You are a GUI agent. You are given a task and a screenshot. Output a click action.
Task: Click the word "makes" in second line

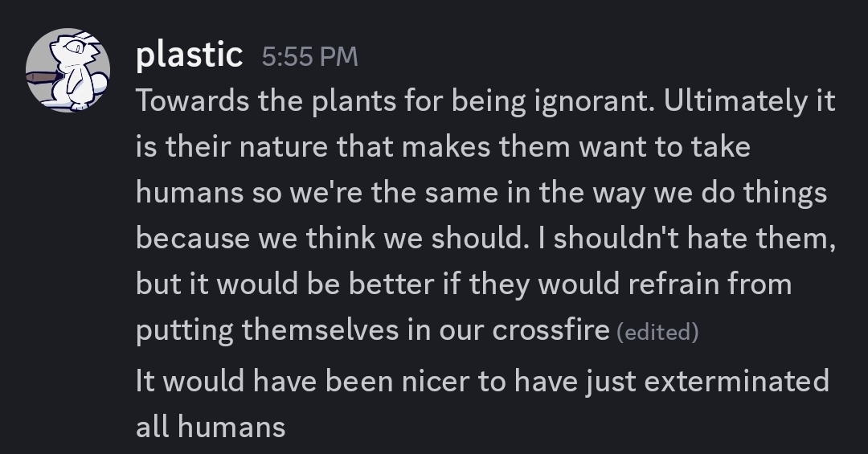click(452, 148)
